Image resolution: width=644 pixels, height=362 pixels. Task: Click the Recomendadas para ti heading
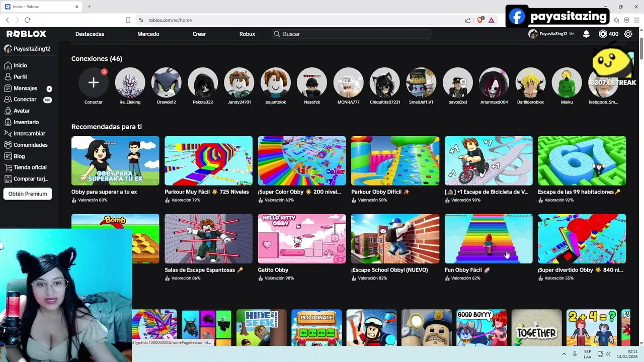pos(107,127)
